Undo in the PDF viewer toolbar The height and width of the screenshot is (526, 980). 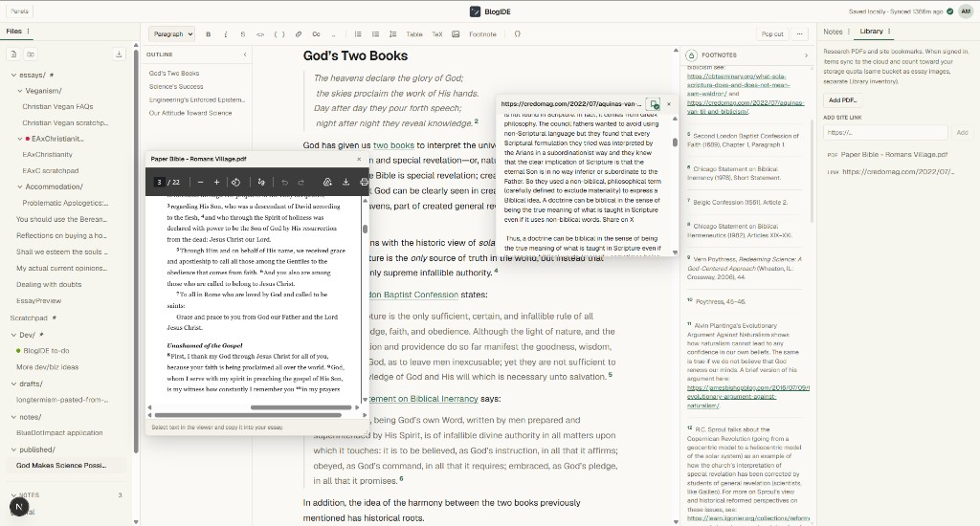tap(285, 183)
